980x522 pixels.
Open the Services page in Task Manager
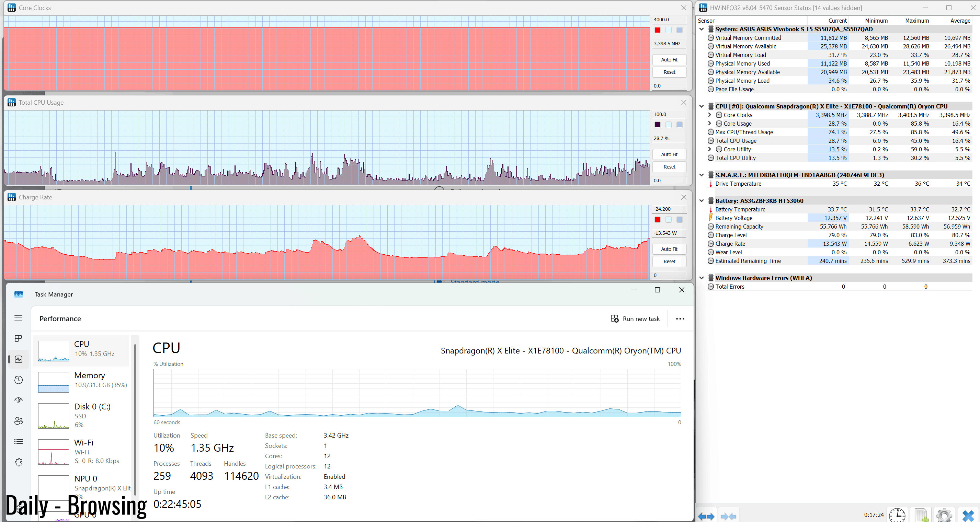coord(18,462)
